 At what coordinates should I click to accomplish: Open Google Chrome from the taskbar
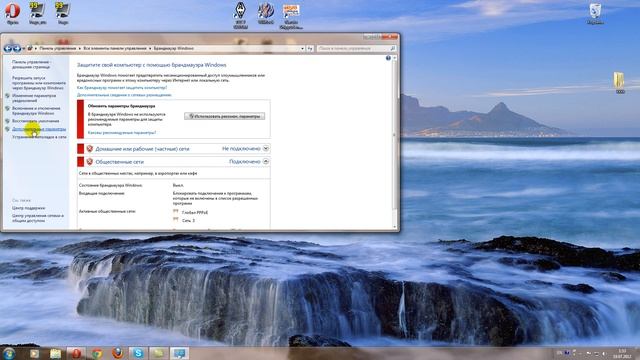tap(97, 353)
